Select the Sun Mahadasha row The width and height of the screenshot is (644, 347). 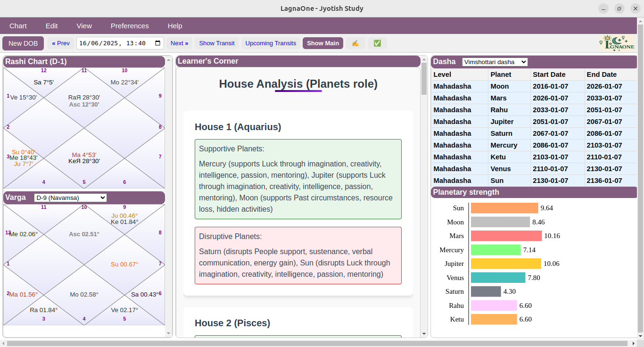tap(534, 181)
